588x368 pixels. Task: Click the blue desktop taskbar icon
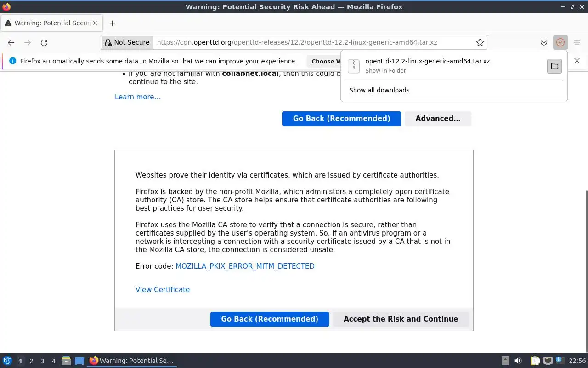[x=79, y=361]
